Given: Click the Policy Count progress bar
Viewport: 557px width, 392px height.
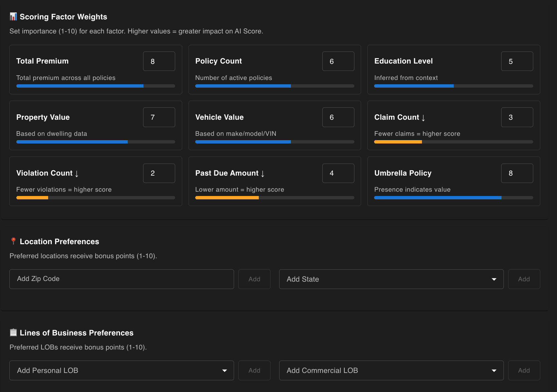Looking at the screenshot, I should [x=275, y=86].
